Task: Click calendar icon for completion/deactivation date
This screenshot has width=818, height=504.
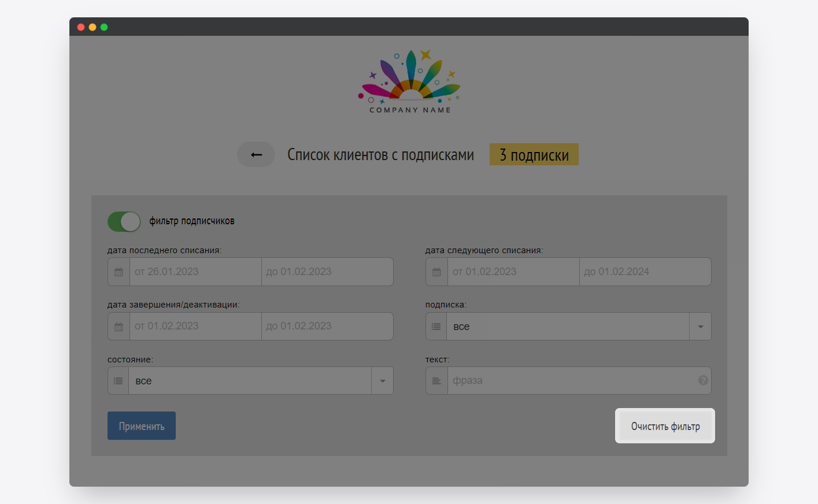Action: (x=119, y=327)
